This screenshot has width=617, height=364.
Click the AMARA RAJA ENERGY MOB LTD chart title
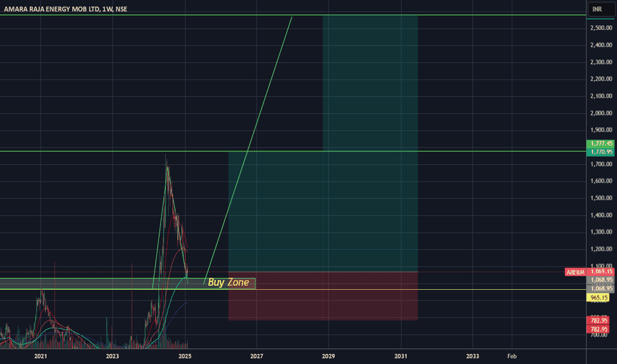(66, 9)
